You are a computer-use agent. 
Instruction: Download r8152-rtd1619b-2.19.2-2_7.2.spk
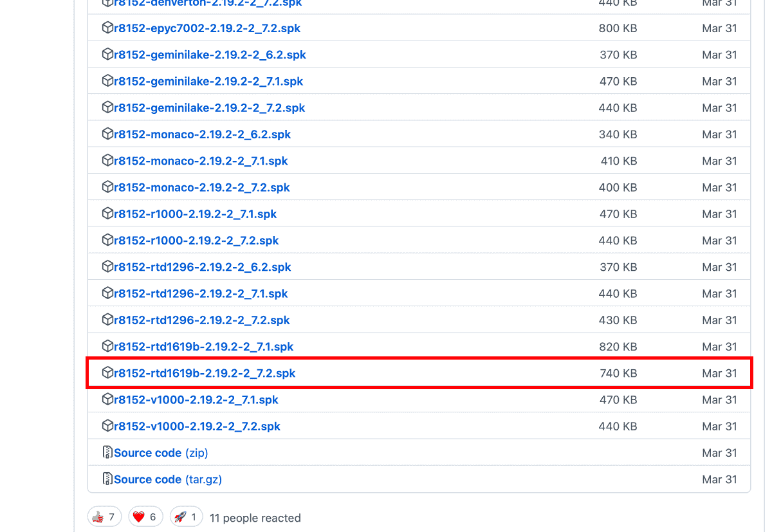pos(205,373)
